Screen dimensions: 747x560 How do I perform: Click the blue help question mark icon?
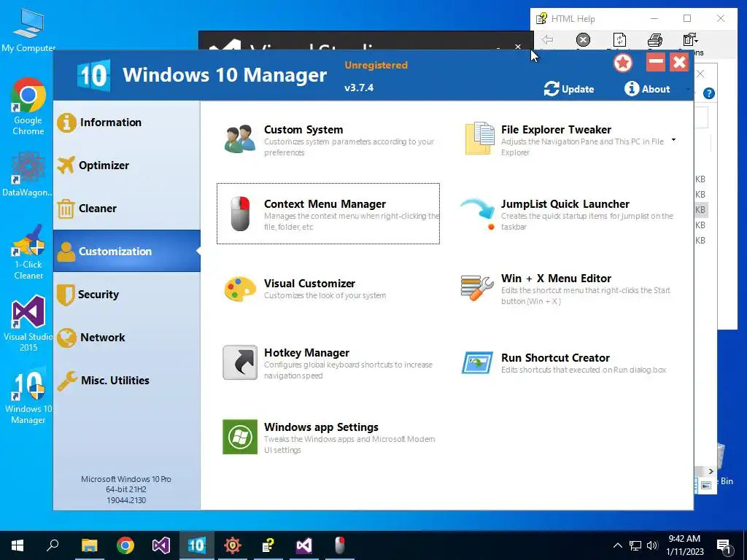pyautogui.click(x=709, y=93)
